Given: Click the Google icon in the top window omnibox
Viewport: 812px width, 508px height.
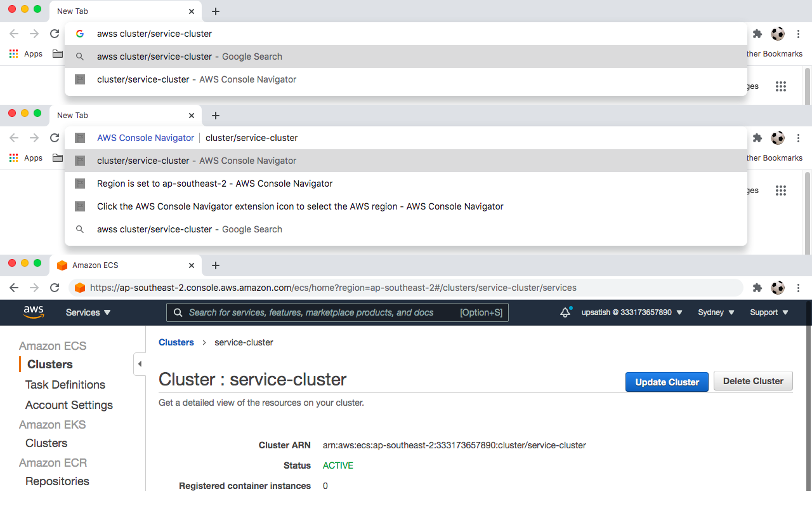Looking at the screenshot, I should pos(80,34).
